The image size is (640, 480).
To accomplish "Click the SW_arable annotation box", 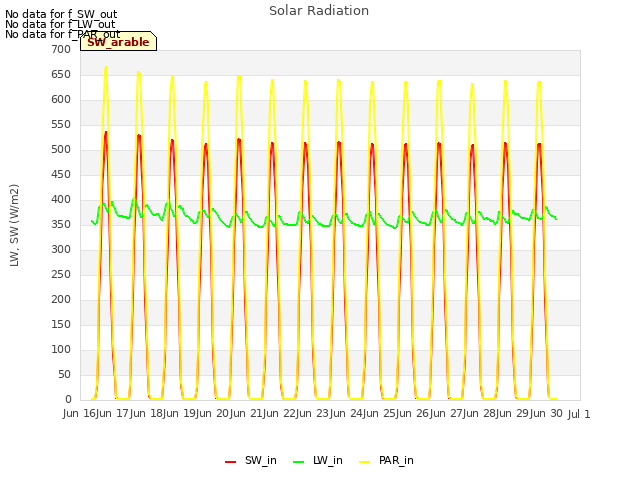I will 118,41.
